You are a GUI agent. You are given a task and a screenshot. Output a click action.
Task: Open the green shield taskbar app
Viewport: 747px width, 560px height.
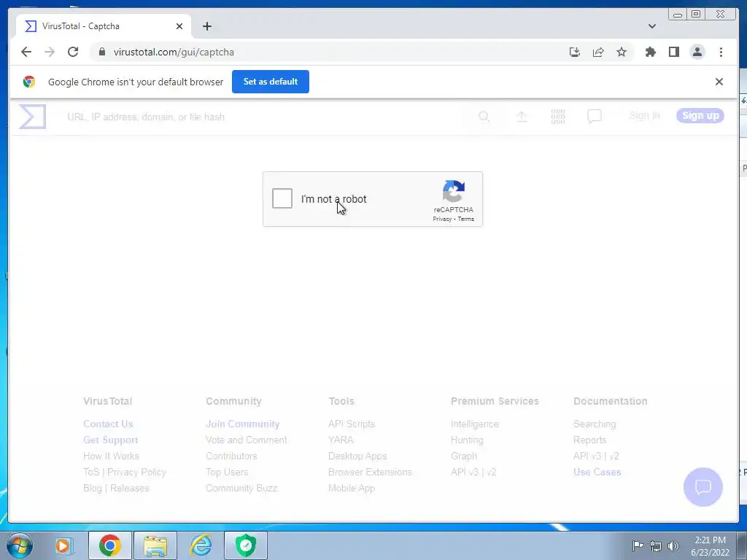click(x=246, y=545)
